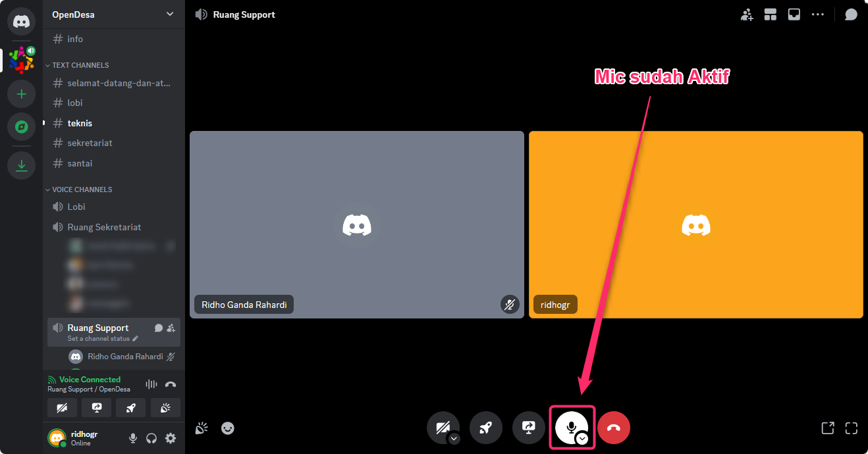Open the Inbox icon in header
The height and width of the screenshot is (454, 868).
(794, 14)
